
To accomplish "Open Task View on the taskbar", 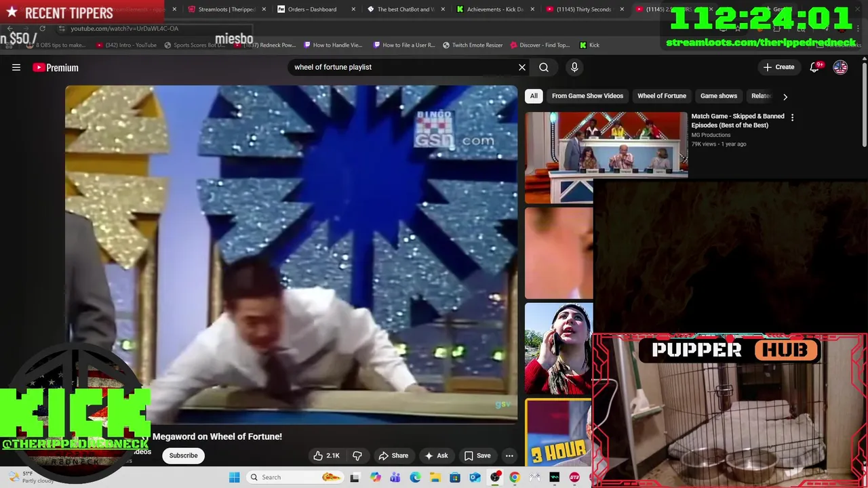I will point(354,477).
